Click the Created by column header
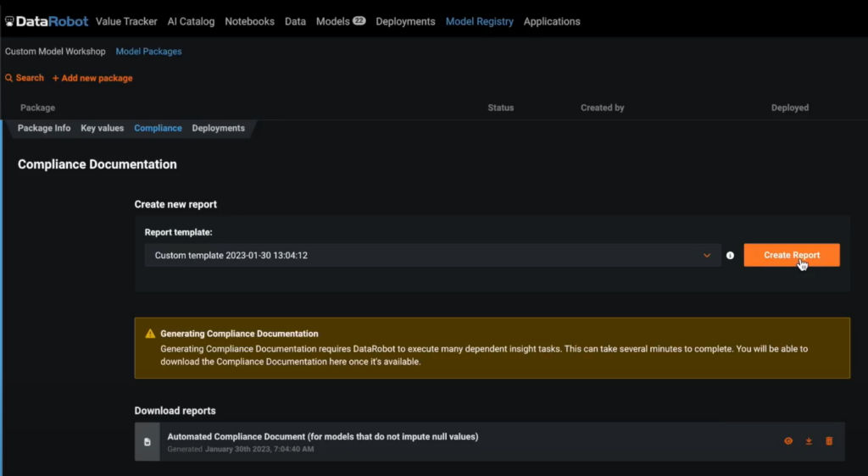868x476 pixels. pyautogui.click(x=603, y=108)
